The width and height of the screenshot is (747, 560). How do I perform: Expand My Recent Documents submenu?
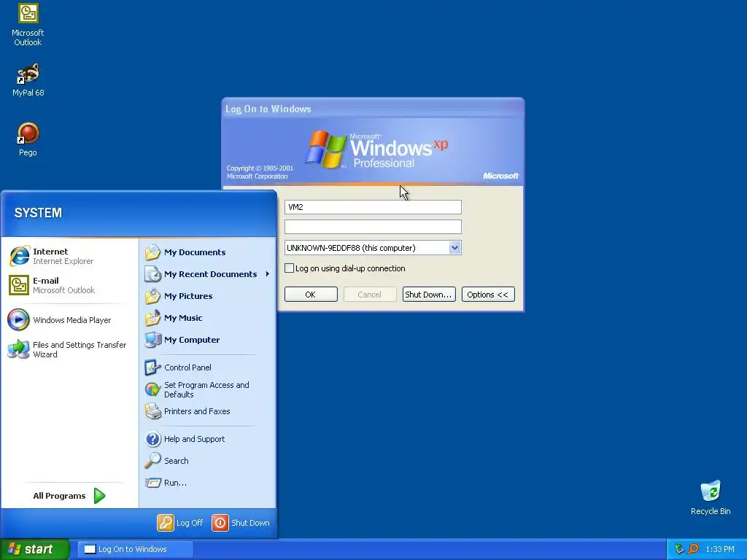207,274
